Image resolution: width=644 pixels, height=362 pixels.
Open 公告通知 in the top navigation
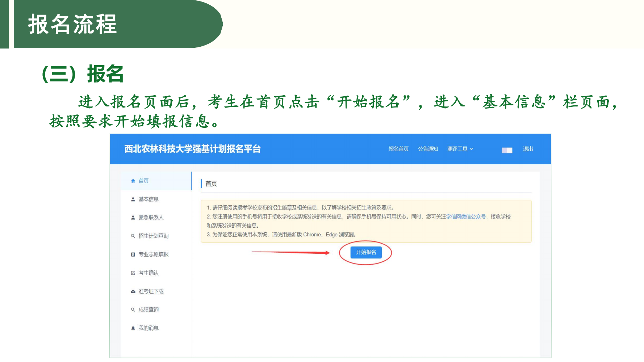tap(428, 149)
